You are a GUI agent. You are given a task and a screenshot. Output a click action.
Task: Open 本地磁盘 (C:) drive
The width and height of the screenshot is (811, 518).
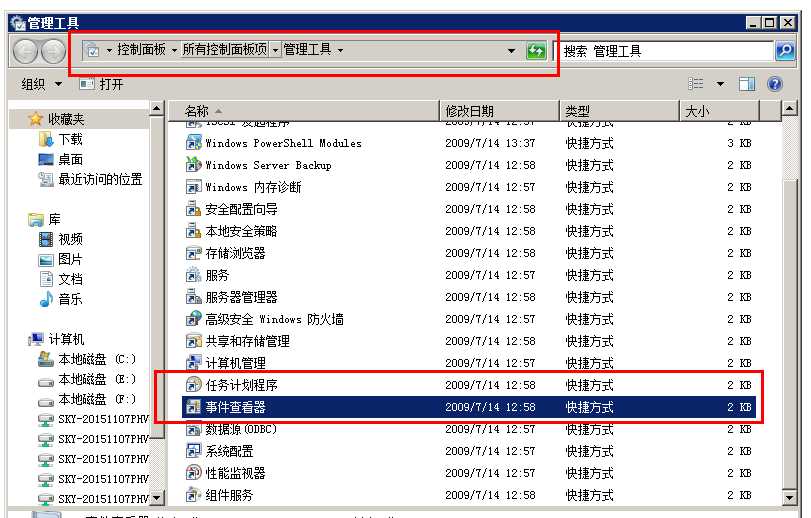point(87,359)
